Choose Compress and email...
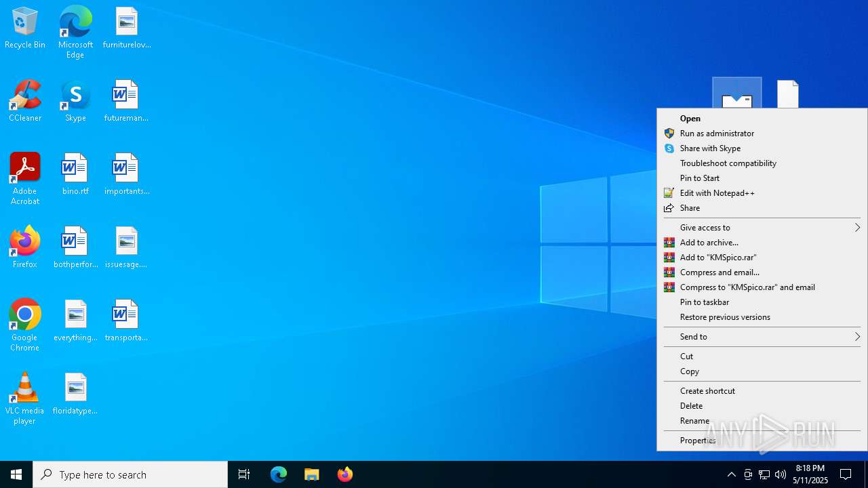The width and height of the screenshot is (868, 488). 762,272
